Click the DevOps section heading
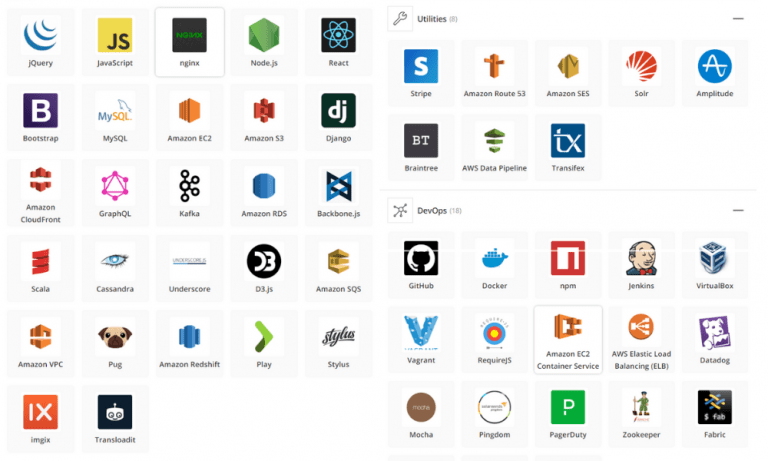The width and height of the screenshot is (768, 461). (x=432, y=211)
